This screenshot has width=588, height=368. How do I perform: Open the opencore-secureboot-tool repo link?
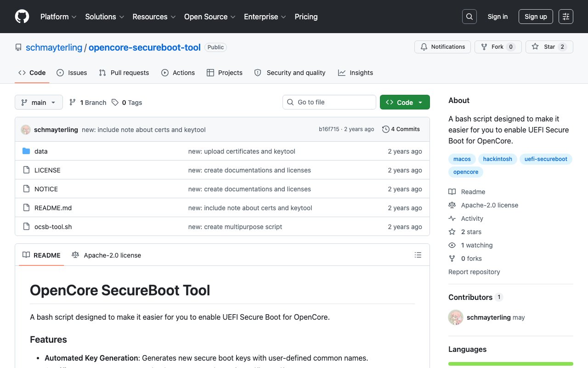click(x=145, y=47)
